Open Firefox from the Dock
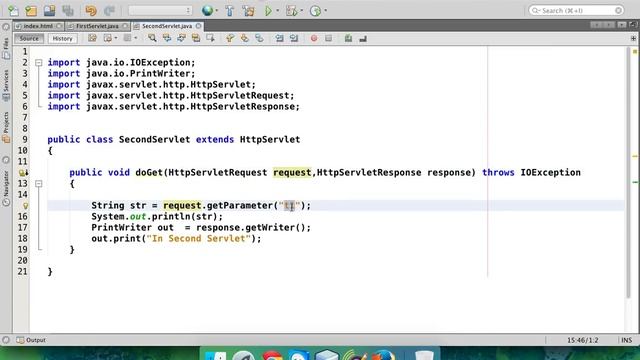The width and height of the screenshot is (640, 360). [383, 356]
